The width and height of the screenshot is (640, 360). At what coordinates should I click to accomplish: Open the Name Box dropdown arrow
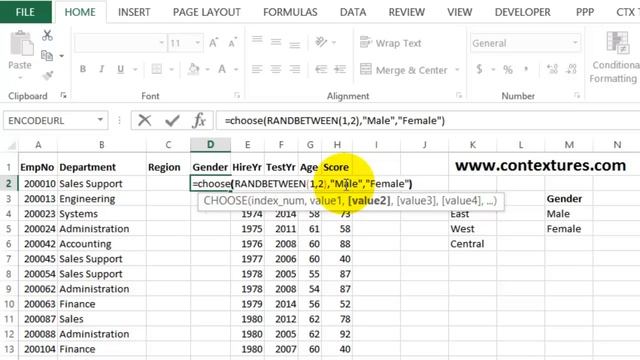100,120
